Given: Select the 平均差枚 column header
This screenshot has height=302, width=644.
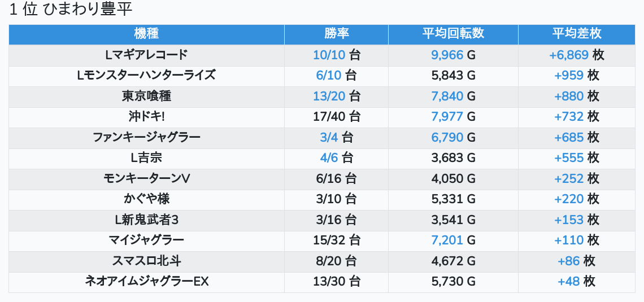Looking at the screenshot, I should pyautogui.click(x=576, y=34).
